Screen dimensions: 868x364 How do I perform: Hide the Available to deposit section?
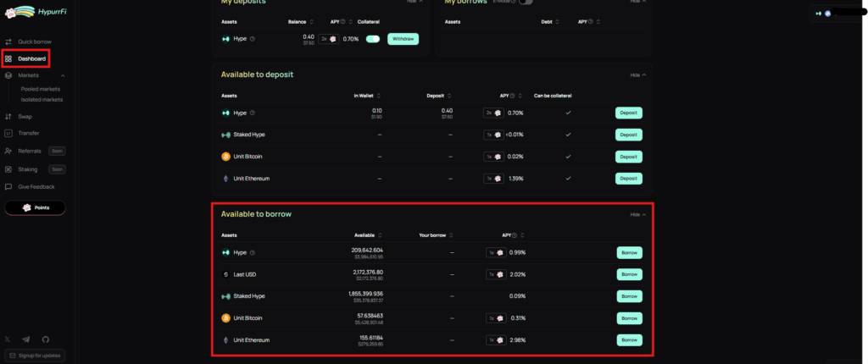pos(637,75)
